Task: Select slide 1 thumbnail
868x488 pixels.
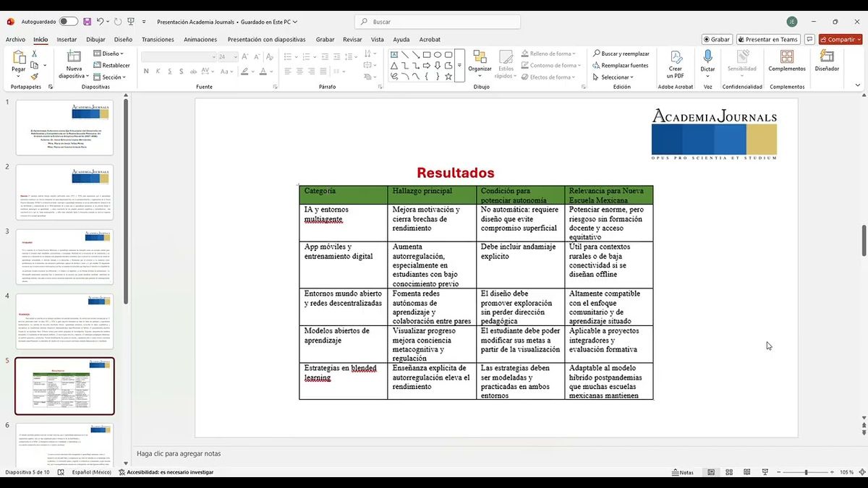Action: [x=64, y=128]
